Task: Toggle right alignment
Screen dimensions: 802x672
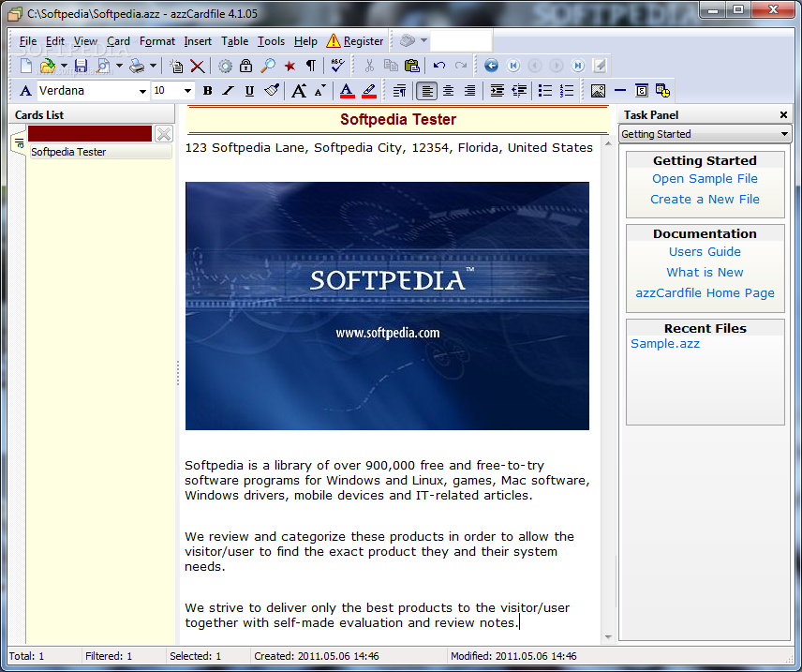Action: (x=469, y=91)
